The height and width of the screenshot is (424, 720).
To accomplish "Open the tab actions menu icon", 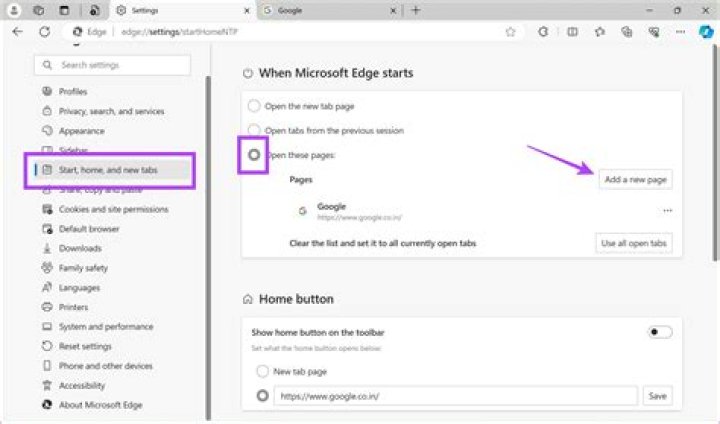I will (64, 10).
